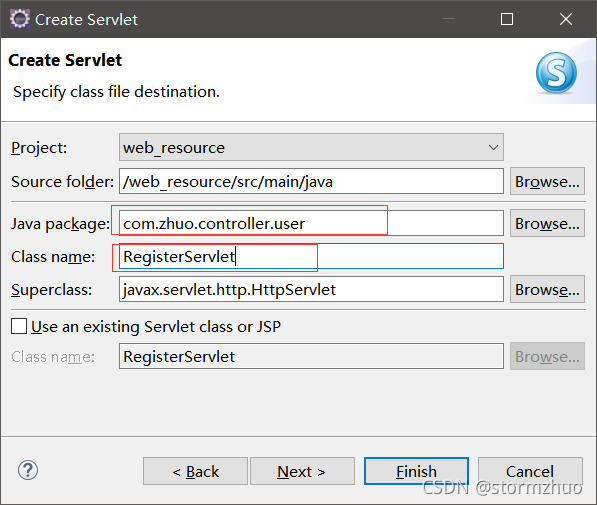Image resolution: width=597 pixels, height=505 pixels.
Task: Click the help question mark icon
Action: coord(28,470)
